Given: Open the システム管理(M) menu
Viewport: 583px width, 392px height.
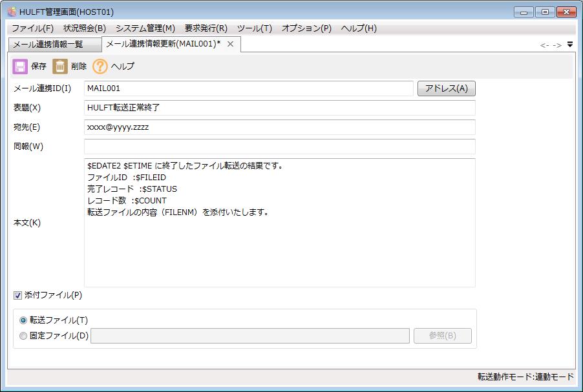Looking at the screenshot, I should pos(145,28).
